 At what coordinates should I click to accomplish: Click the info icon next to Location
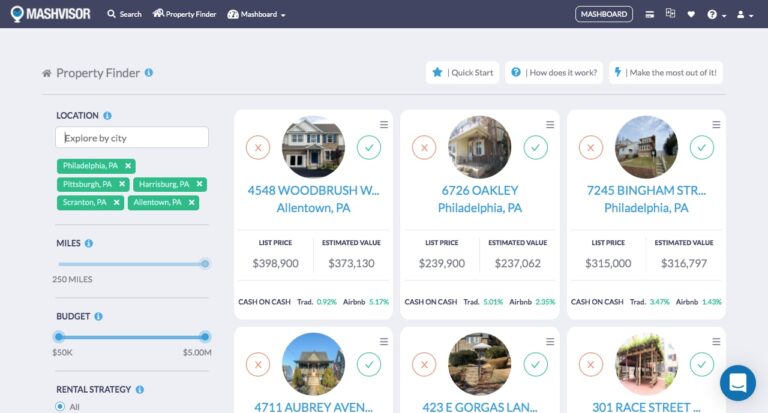tap(107, 116)
